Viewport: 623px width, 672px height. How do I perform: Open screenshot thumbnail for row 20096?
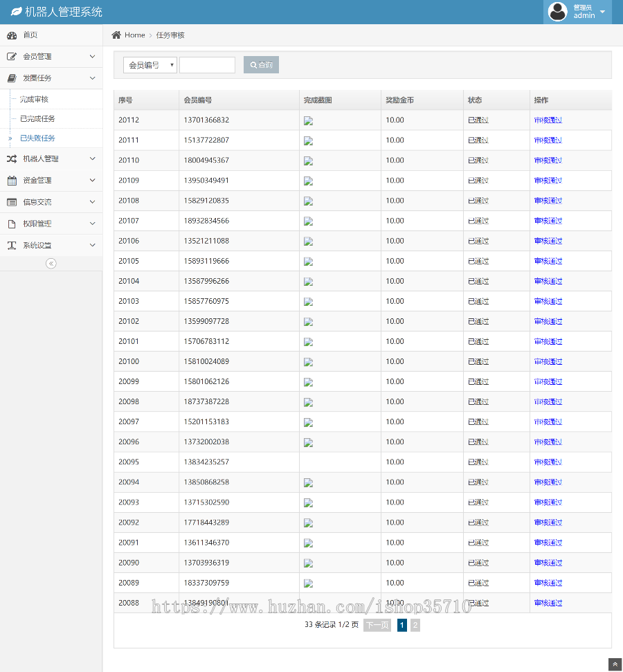coord(308,443)
